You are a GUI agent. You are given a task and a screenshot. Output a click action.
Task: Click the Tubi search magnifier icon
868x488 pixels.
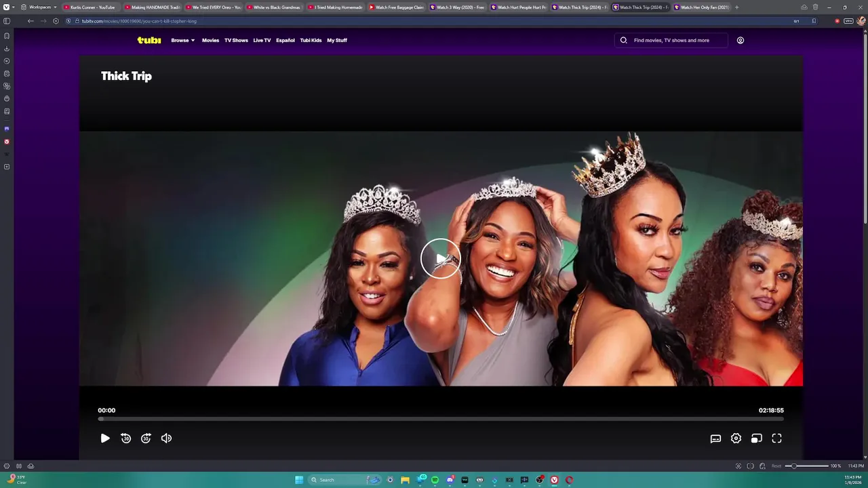(x=623, y=40)
